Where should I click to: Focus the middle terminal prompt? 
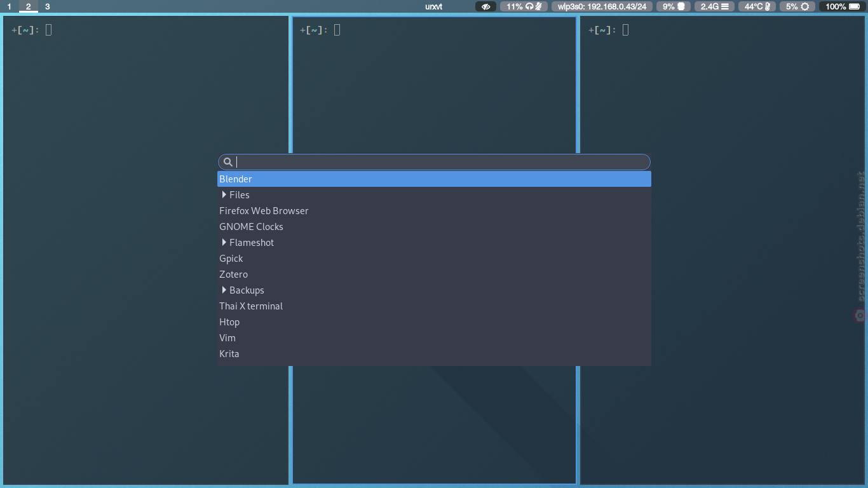point(320,30)
